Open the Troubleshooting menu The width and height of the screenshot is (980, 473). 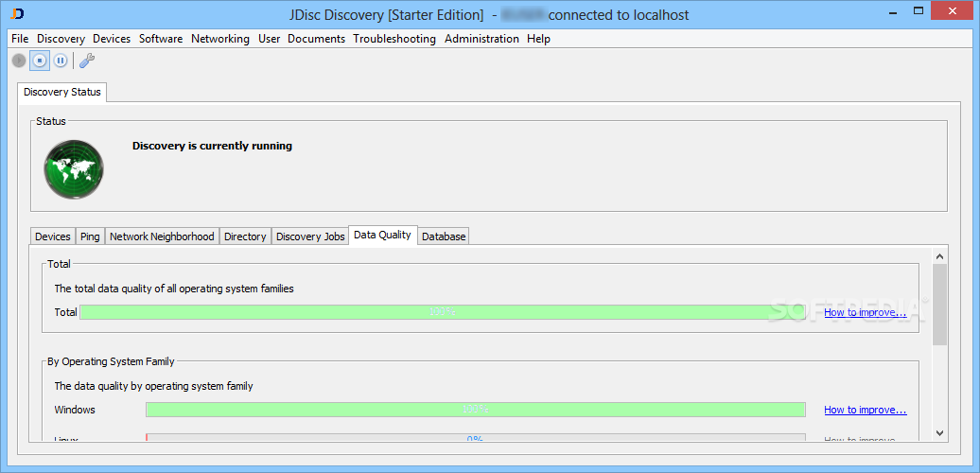tap(394, 39)
